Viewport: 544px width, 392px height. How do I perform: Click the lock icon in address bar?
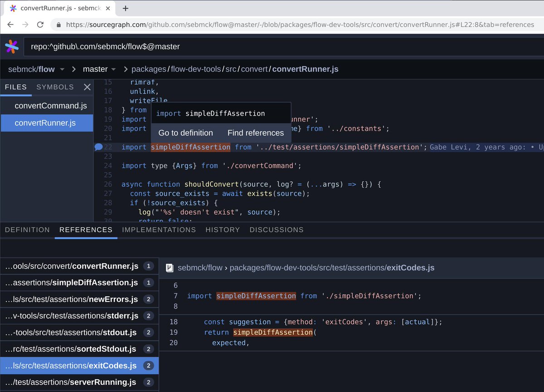click(x=58, y=25)
